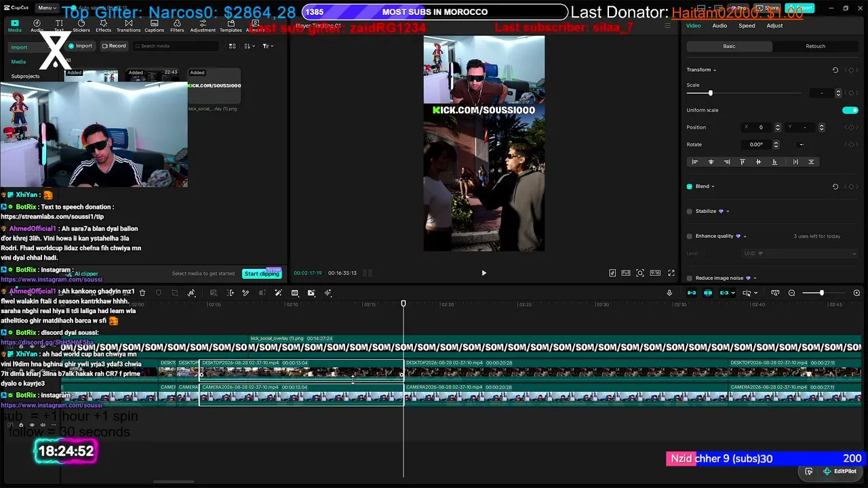Viewport: 868px width, 488px height.
Task: Reset the Blend settings
Action: [835, 186]
